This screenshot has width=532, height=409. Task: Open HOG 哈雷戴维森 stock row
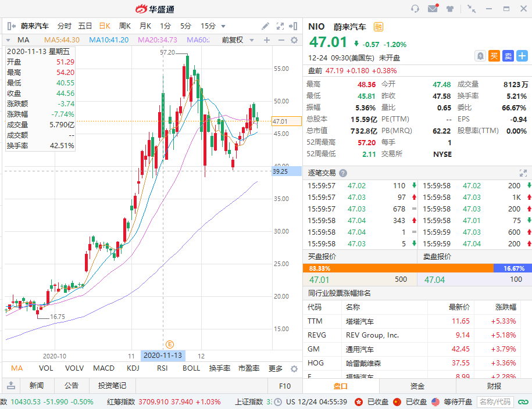point(412,363)
